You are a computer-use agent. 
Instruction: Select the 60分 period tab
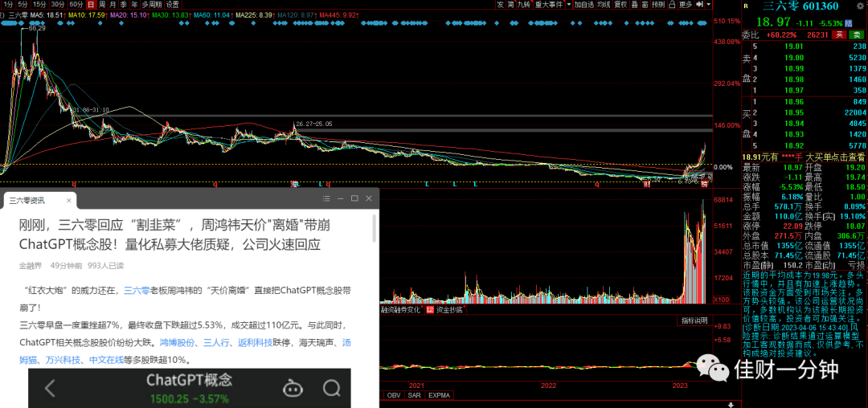(76, 4)
